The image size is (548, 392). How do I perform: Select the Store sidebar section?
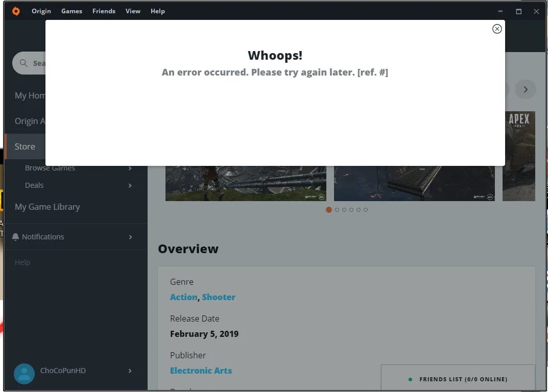click(25, 146)
